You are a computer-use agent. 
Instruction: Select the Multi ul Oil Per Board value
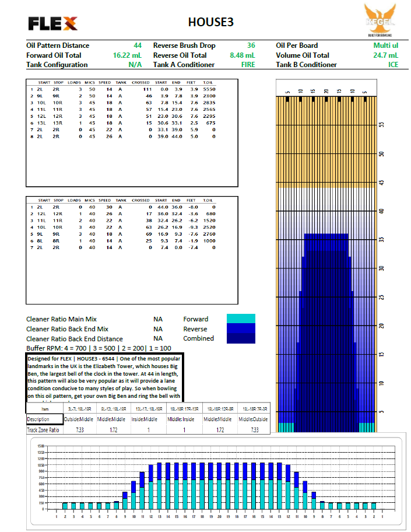[x=385, y=45]
